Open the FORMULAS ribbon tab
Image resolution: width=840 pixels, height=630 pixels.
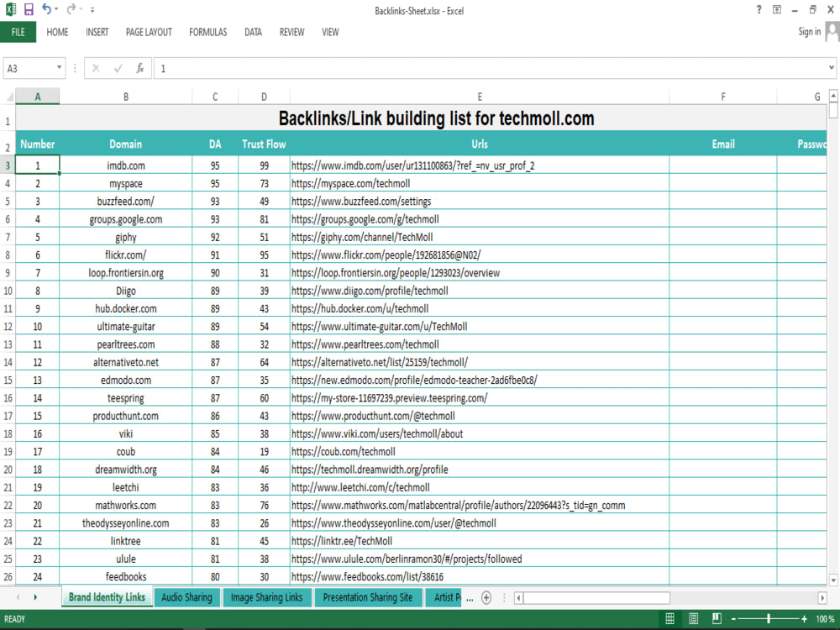click(x=207, y=32)
